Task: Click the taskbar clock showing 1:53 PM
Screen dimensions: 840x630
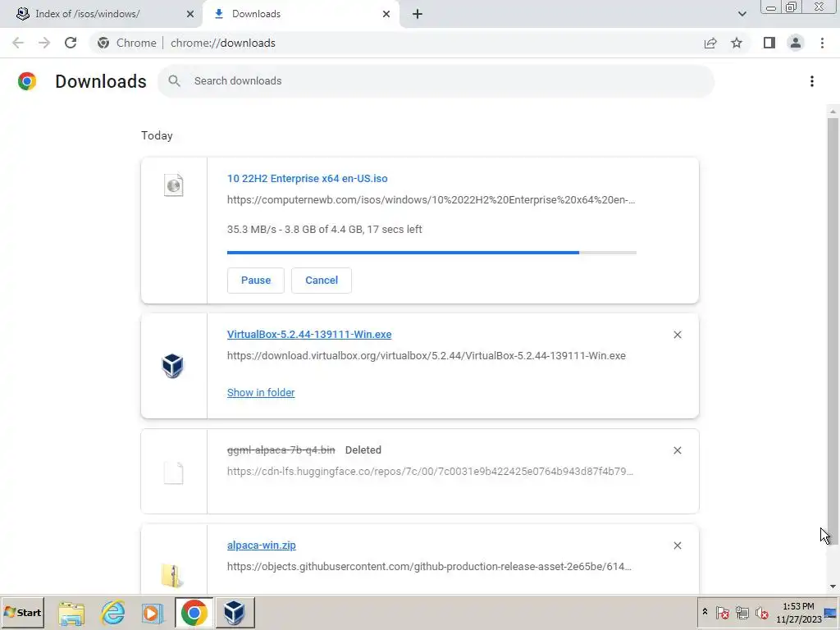Action: click(x=798, y=612)
